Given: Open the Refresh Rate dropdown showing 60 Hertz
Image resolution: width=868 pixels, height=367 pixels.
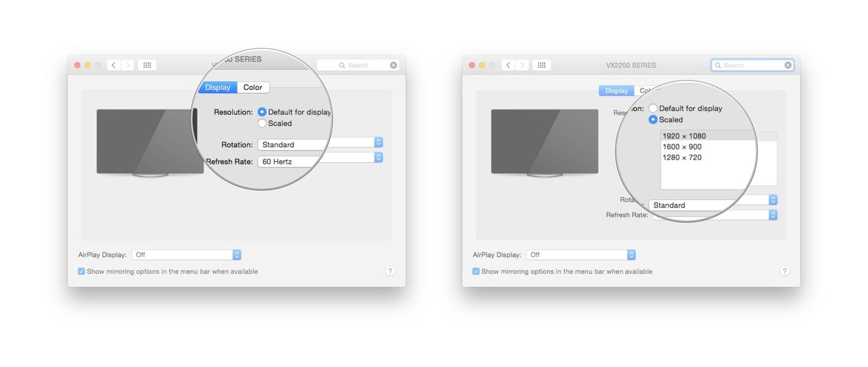Looking at the screenshot, I should tap(320, 161).
